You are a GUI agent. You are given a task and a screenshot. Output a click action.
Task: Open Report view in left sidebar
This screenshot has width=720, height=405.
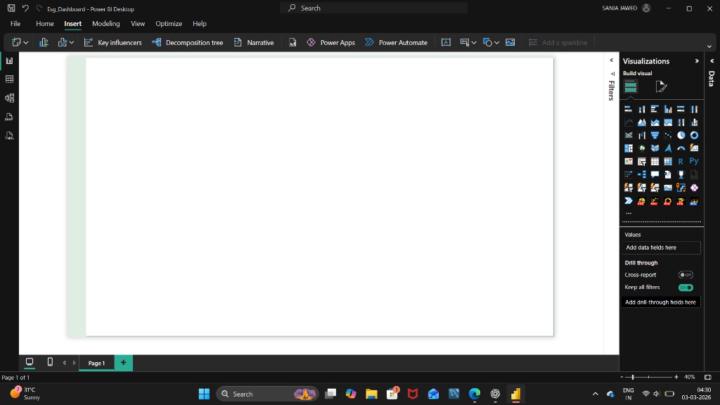point(9,61)
